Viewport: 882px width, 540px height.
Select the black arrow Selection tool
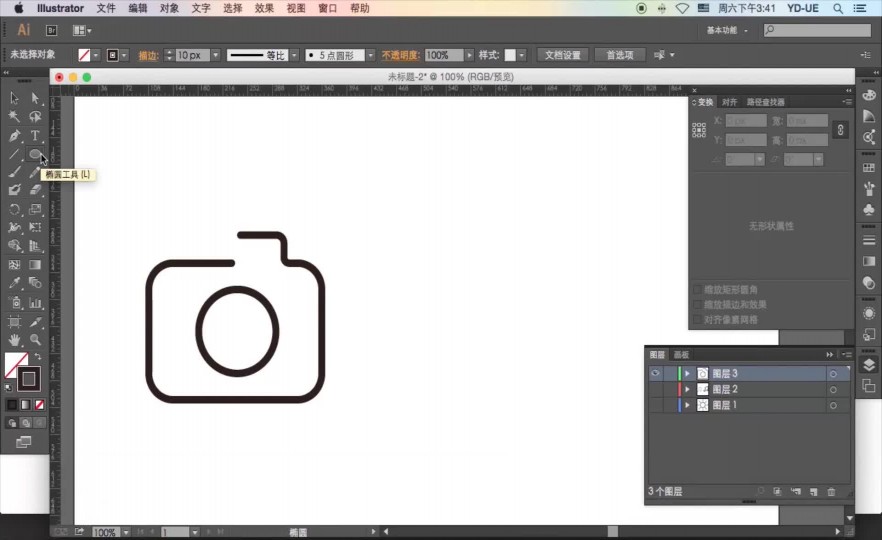coord(14,98)
